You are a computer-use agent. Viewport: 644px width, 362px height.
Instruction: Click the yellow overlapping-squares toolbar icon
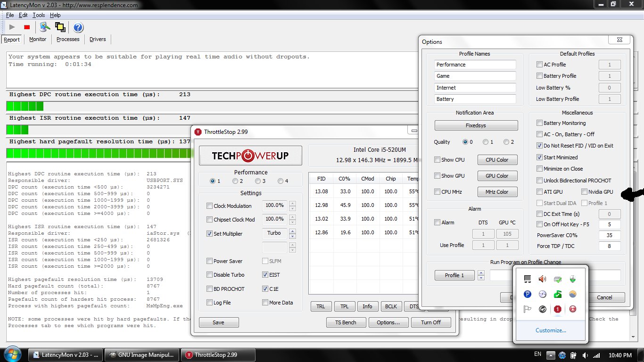(x=60, y=27)
